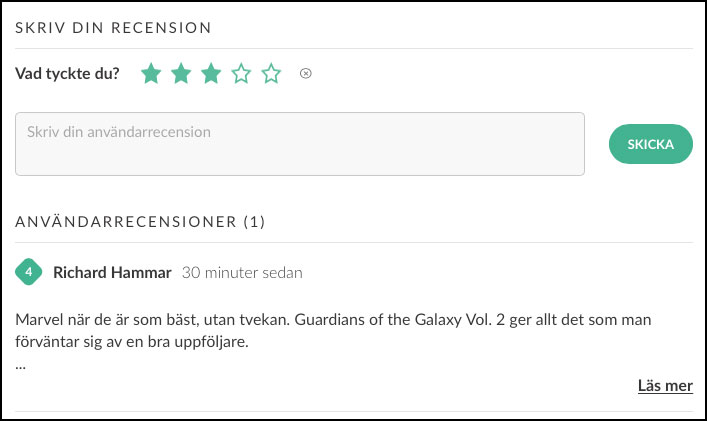The width and height of the screenshot is (707, 421).
Task: Click the '(1)' review count
Action: [x=254, y=221]
